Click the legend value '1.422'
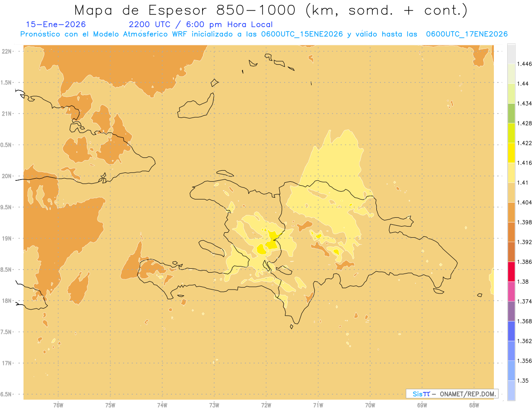 (524, 143)
